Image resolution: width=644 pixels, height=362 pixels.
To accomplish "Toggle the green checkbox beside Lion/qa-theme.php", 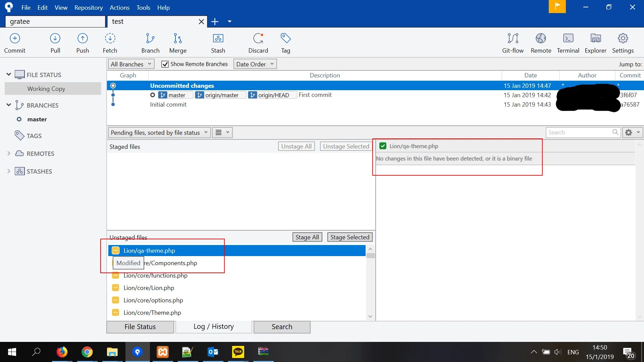I will pos(383,146).
